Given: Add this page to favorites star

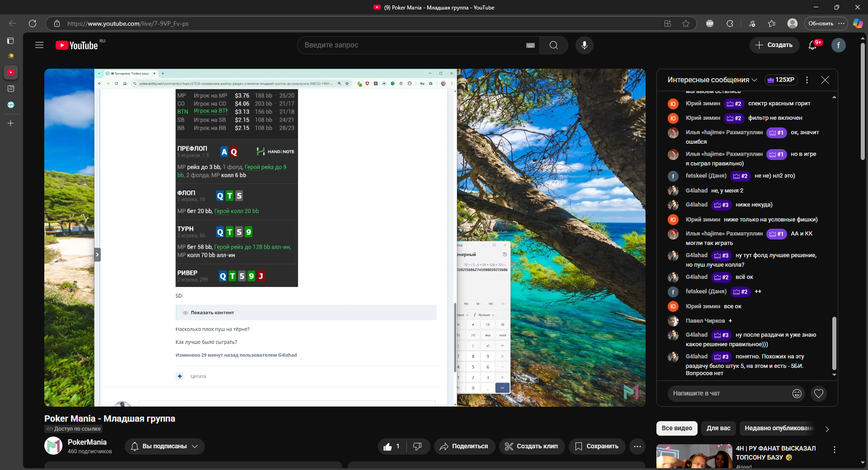Looking at the screenshot, I should click(x=686, y=23).
